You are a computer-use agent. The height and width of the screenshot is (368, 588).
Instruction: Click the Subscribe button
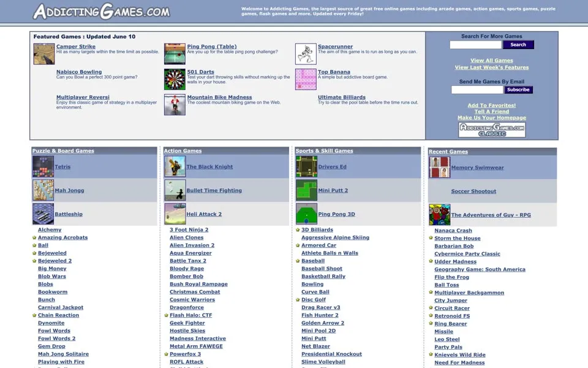(x=518, y=90)
